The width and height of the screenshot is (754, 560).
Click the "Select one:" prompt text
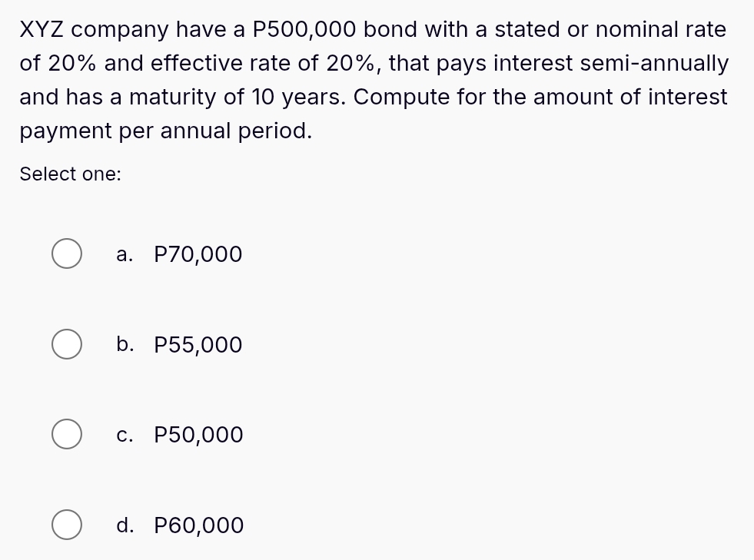tap(70, 174)
